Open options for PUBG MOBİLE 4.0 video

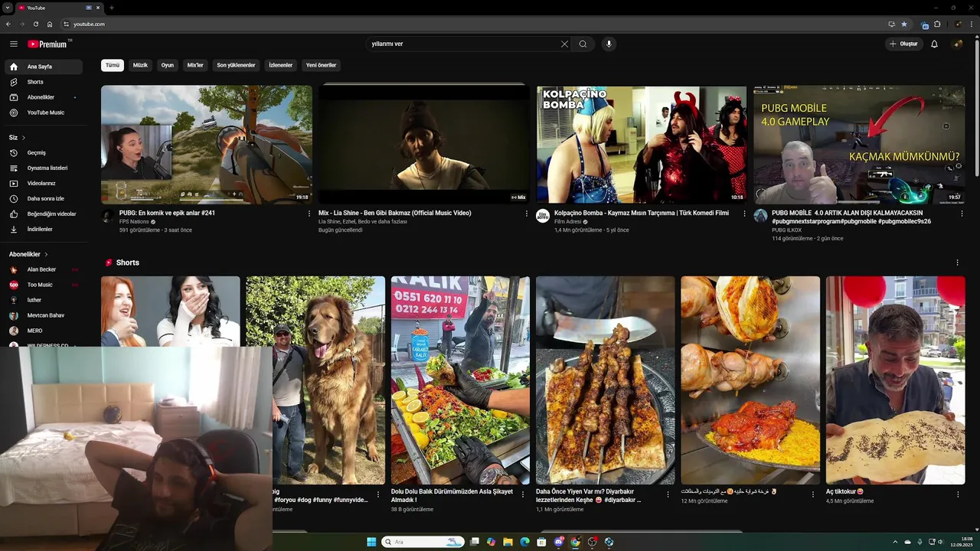[962, 214]
